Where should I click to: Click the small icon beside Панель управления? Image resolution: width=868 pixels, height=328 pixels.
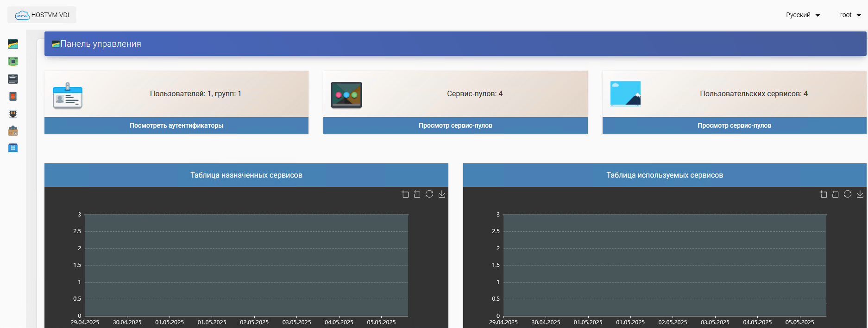pos(56,44)
